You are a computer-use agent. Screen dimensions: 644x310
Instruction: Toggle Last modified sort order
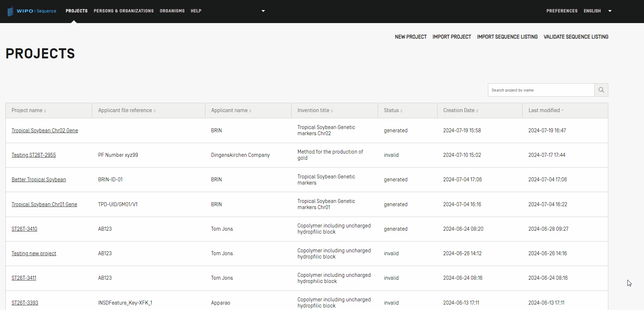point(546,111)
